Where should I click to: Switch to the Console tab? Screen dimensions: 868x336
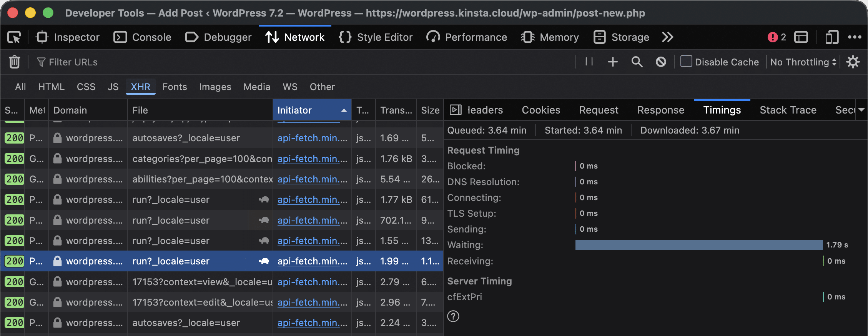tap(143, 37)
